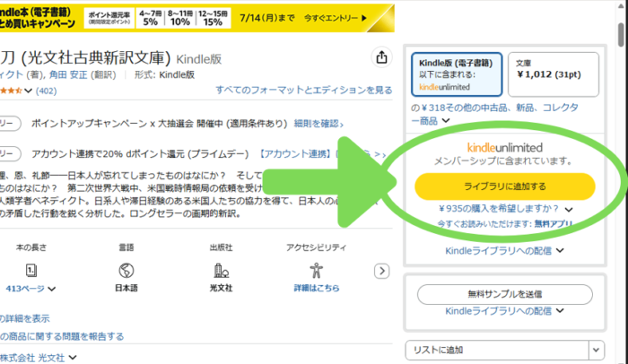The image size is (628, 364).
Task: Click the ¥318 other offers link
Action: point(494,114)
